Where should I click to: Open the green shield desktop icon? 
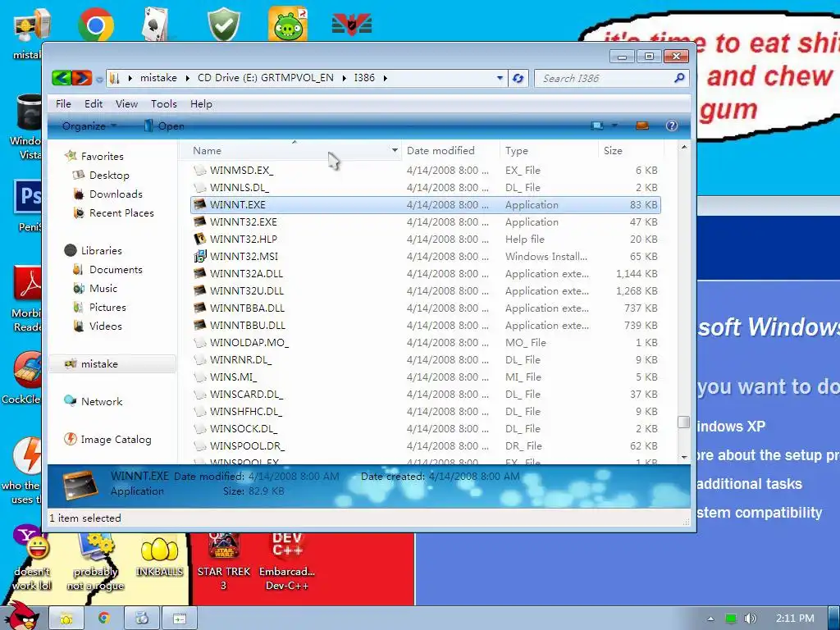223,25
